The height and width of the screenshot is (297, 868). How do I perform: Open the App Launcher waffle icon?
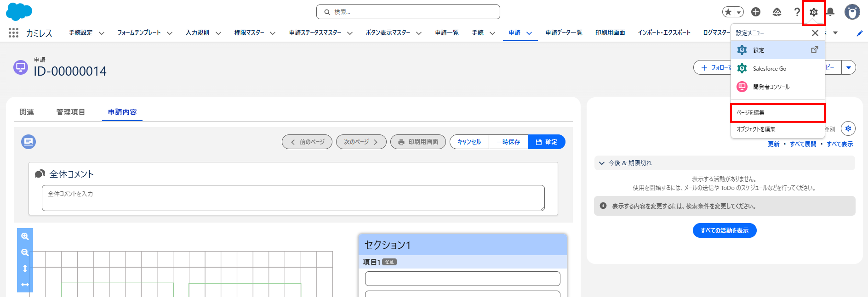13,33
